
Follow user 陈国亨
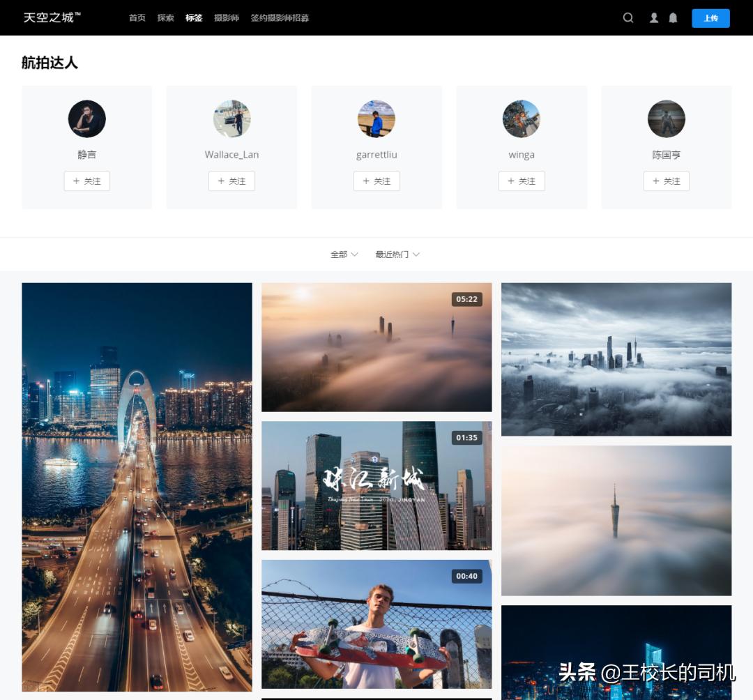[x=666, y=181]
